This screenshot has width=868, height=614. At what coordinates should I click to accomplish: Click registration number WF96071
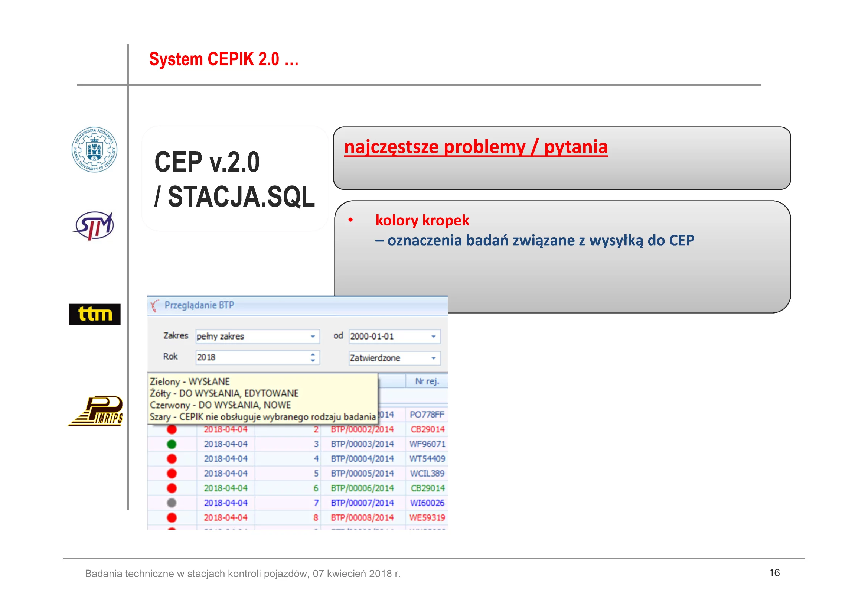(428, 445)
